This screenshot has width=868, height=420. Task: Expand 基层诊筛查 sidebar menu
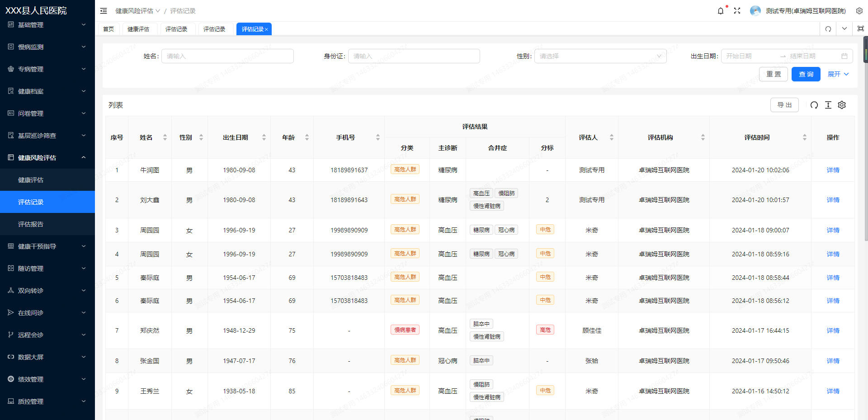(x=47, y=136)
